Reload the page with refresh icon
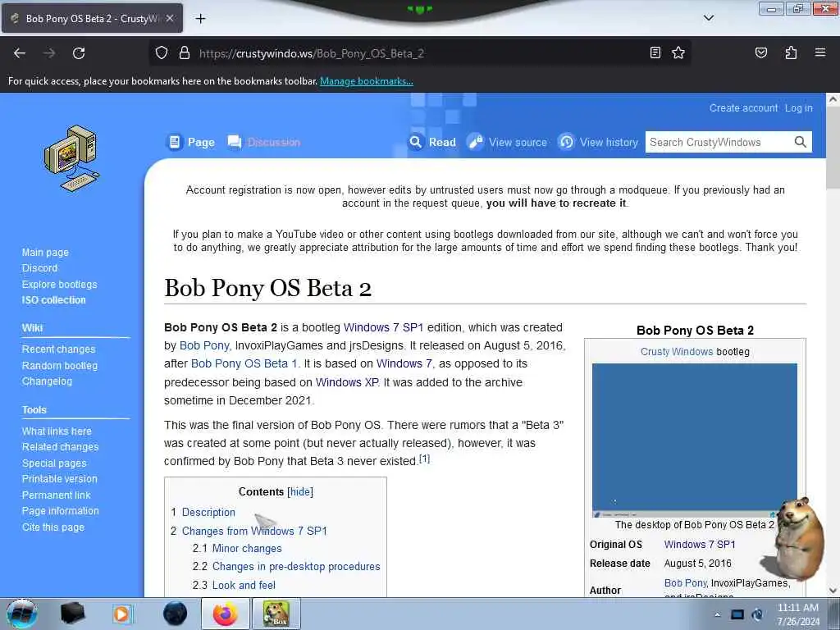840x630 pixels. pyautogui.click(x=79, y=53)
